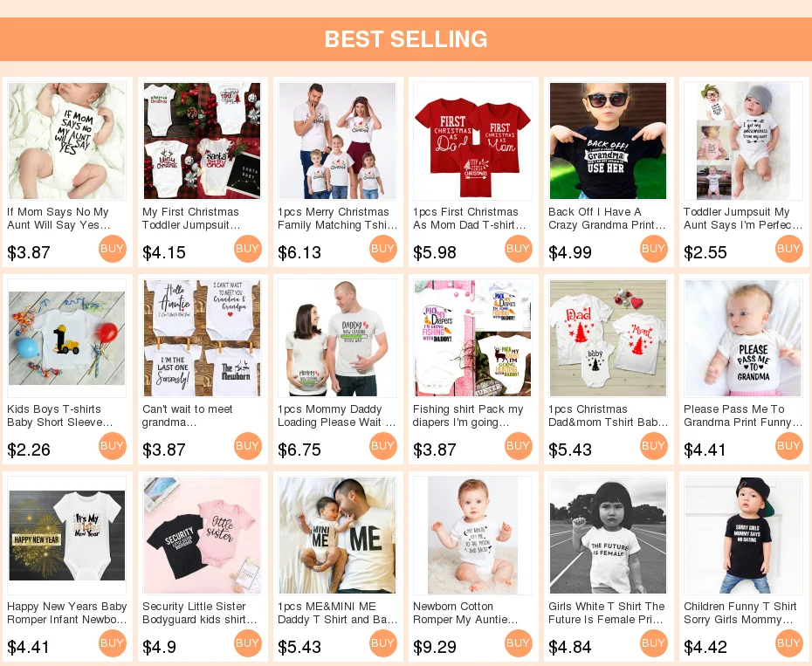
Task: Buy the $2.55 toddler jumpsuit
Action: coord(789,249)
